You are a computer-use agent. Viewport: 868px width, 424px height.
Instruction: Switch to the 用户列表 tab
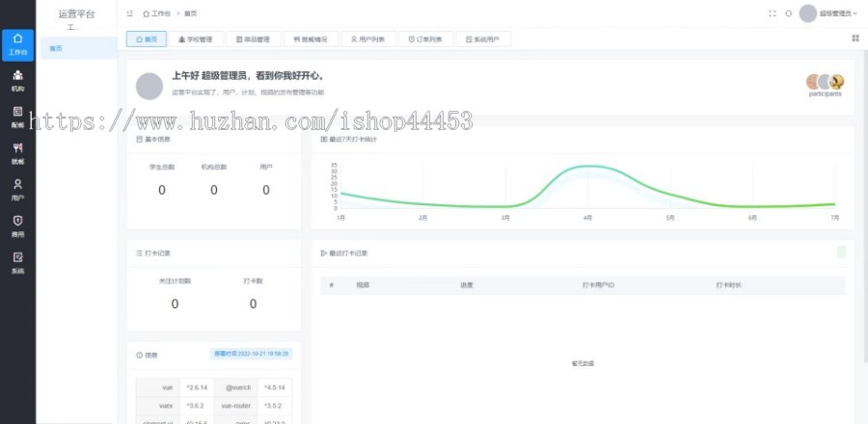click(x=368, y=39)
